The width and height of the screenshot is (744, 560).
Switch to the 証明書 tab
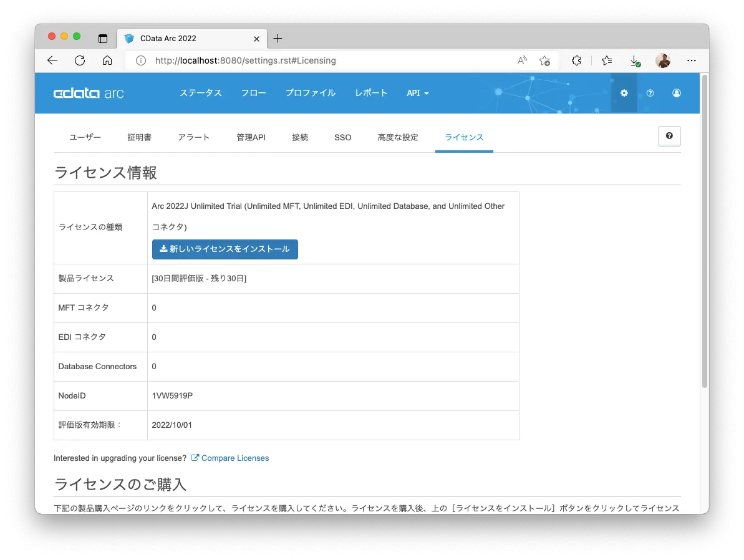pyautogui.click(x=140, y=137)
